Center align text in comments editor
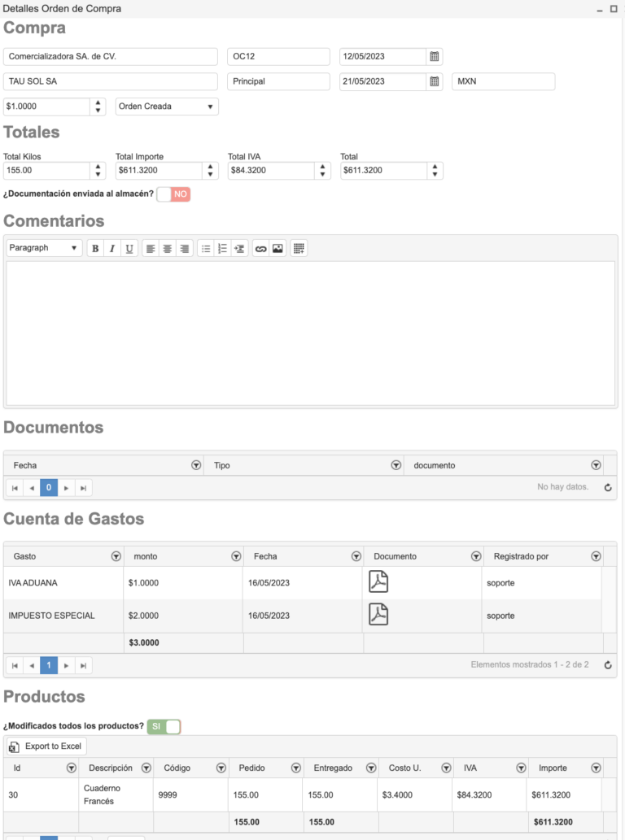This screenshot has width=625, height=840. click(x=168, y=248)
